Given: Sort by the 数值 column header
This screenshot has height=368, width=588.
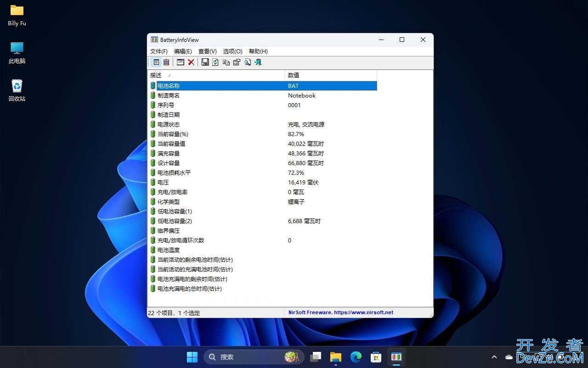Looking at the screenshot, I should click(331, 75).
